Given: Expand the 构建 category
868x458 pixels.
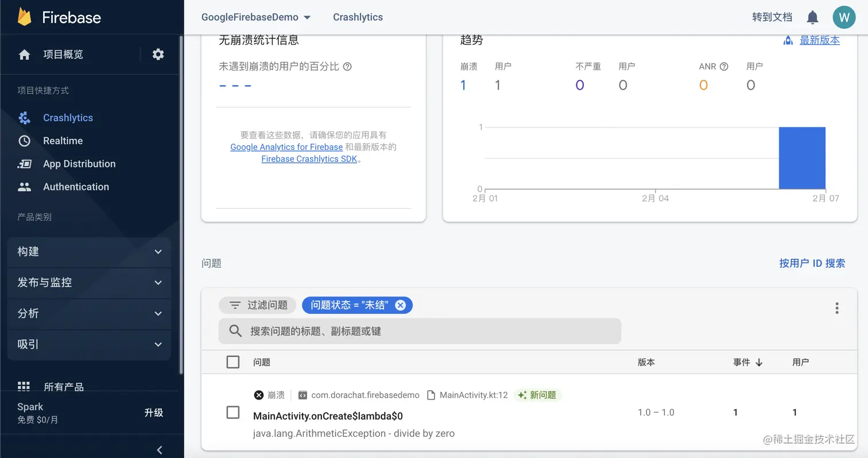Looking at the screenshot, I should click(x=89, y=251).
